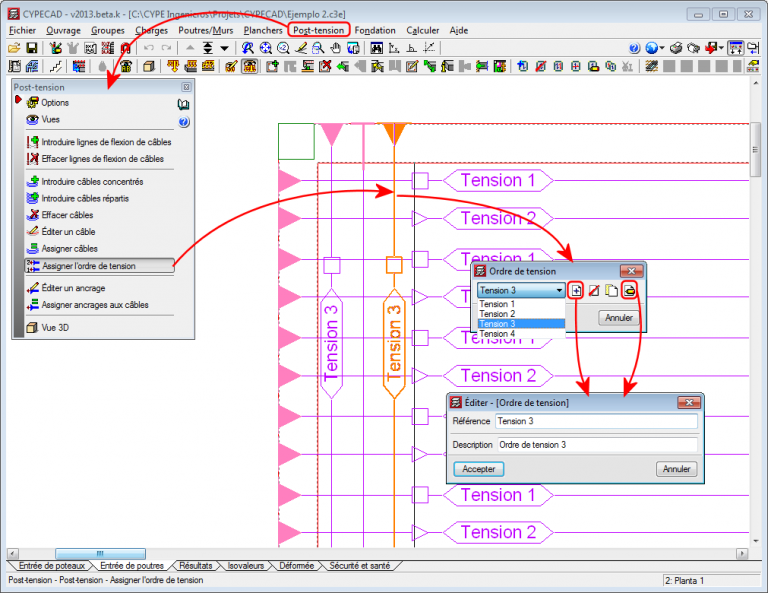This screenshot has height=593, width=768.
Task: Click Accepter in the Éditer dialog
Action: pyautogui.click(x=479, y=469)
